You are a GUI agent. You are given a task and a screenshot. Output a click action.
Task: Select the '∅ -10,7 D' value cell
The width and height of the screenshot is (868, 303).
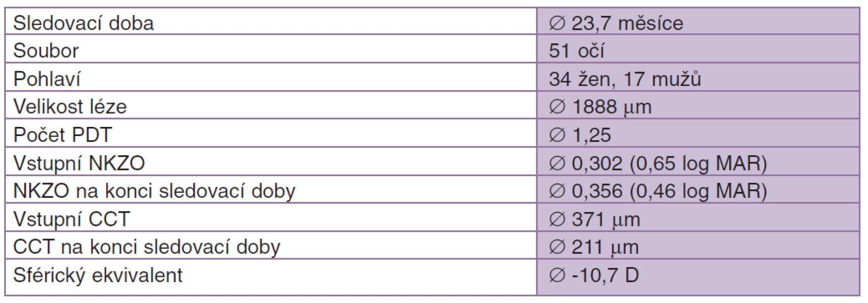pos(698,277)
